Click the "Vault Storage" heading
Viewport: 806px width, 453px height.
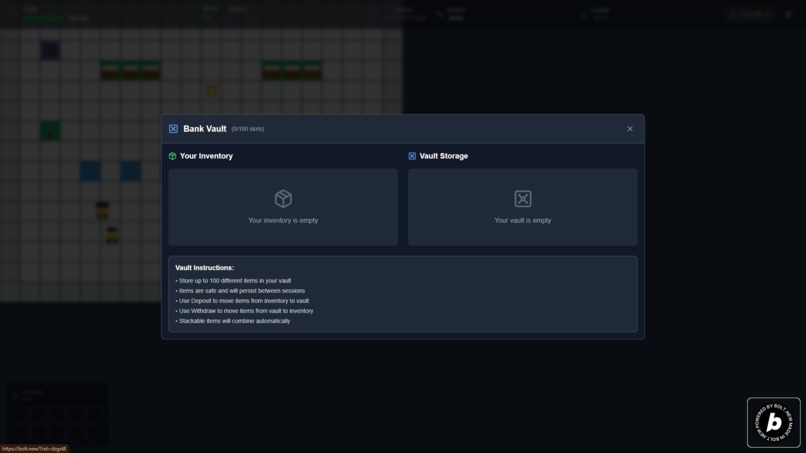click(x=444, y=156)
